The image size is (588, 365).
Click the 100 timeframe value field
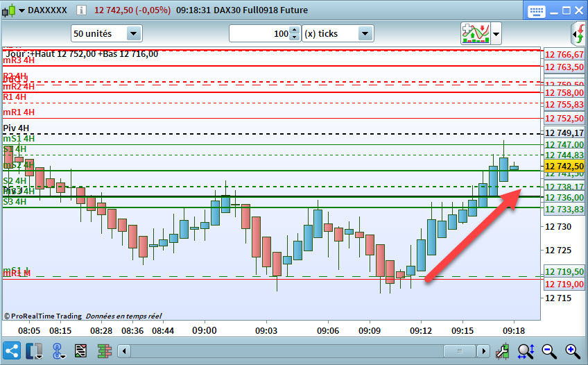click(x=259, y=34)
